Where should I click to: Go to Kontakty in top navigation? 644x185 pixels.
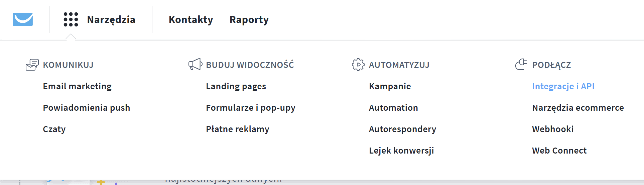point(191,19)
